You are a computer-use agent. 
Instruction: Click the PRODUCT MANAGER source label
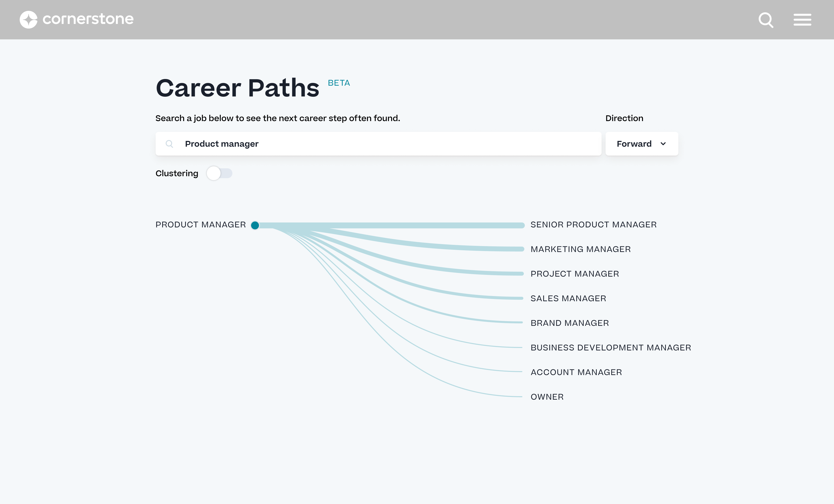[x=201, y=225]
